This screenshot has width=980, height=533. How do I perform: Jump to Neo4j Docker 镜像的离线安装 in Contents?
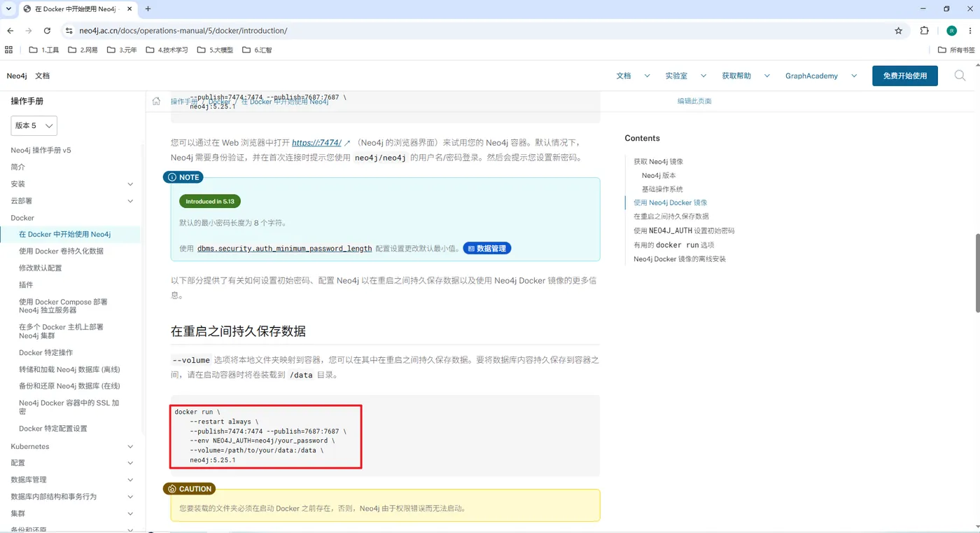click(x=680, y=259)
